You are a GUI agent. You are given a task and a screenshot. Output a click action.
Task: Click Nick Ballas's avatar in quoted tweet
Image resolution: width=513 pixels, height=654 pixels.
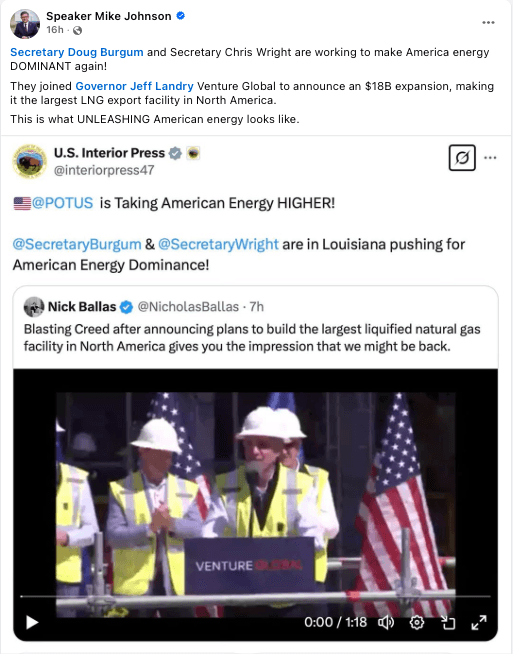click(34, 307)
